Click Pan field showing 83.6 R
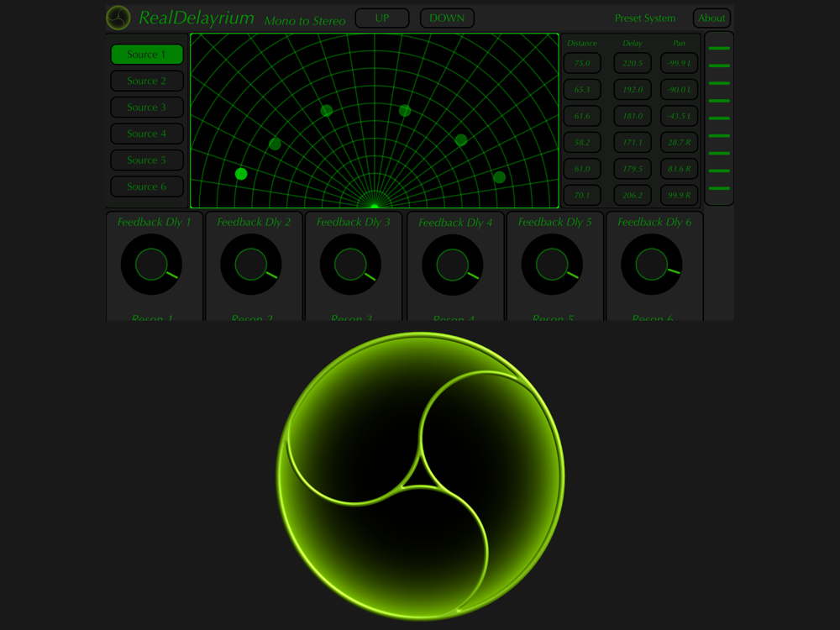Viewport: 840px width, 630px height. point(680,169)
